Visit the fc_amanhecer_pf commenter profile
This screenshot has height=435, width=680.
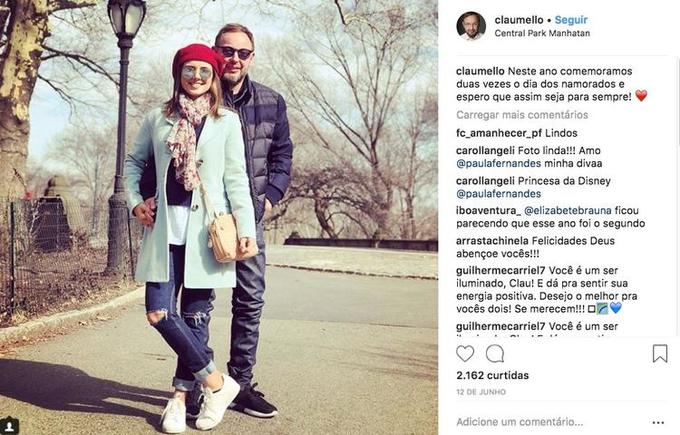tap(499, 133)
